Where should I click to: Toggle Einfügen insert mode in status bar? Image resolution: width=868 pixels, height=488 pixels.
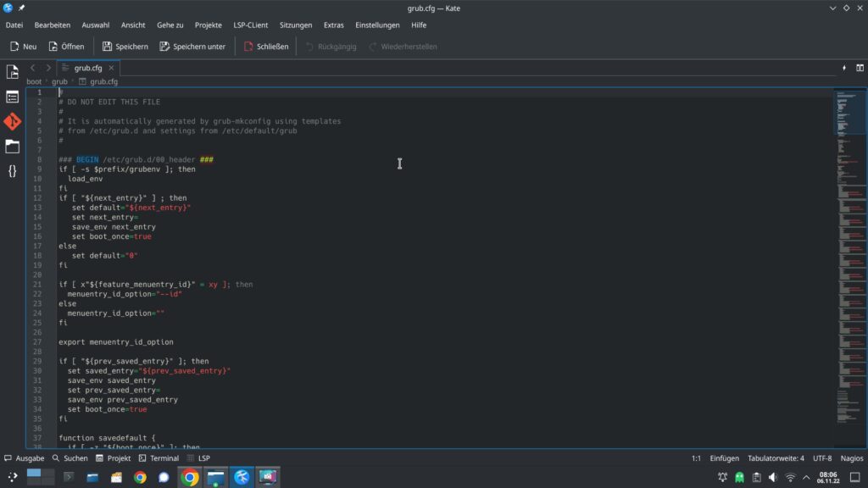tap(724, 458)
